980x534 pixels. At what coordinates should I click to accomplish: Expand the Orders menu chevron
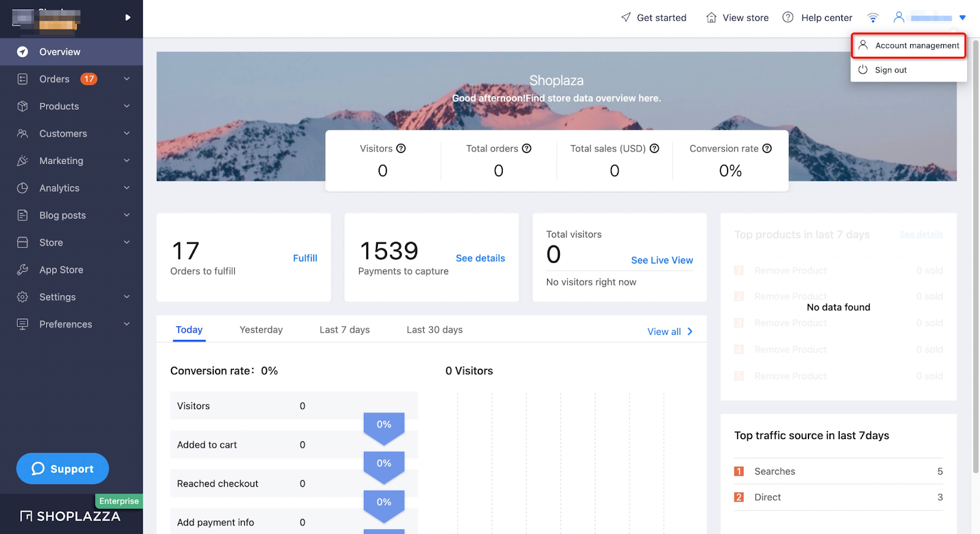tap(127, 79)
